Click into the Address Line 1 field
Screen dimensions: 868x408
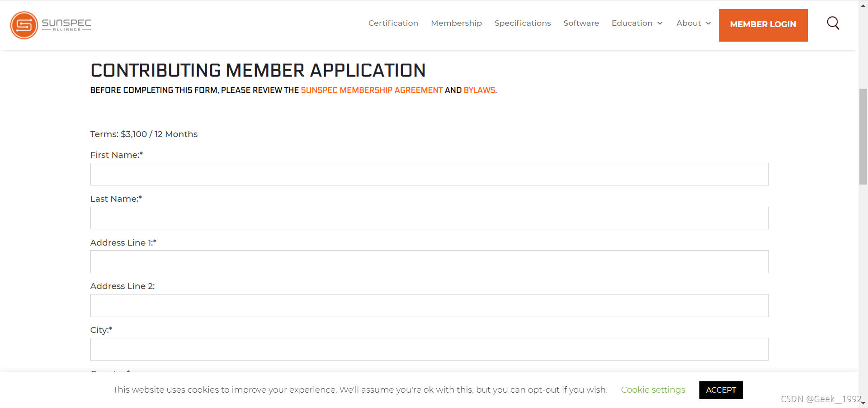pyautogui.click(x=429, y=262)
